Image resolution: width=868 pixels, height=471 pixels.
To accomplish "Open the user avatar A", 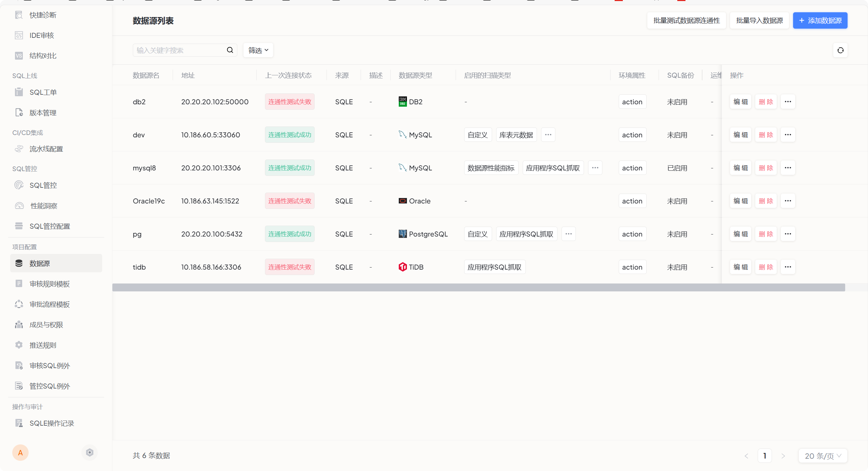I will tap(20, 453).
